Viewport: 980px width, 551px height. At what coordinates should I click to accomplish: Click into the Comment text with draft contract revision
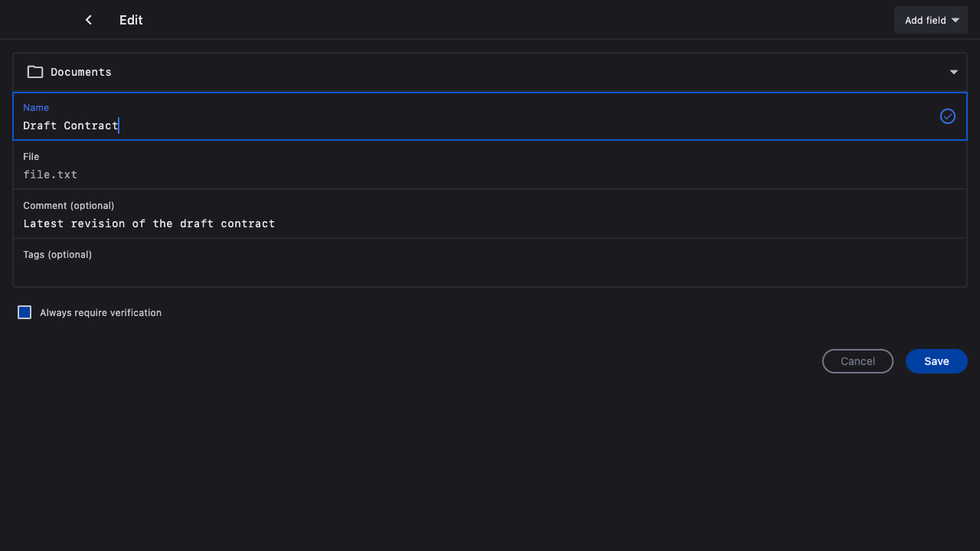[x=149, y=223]
